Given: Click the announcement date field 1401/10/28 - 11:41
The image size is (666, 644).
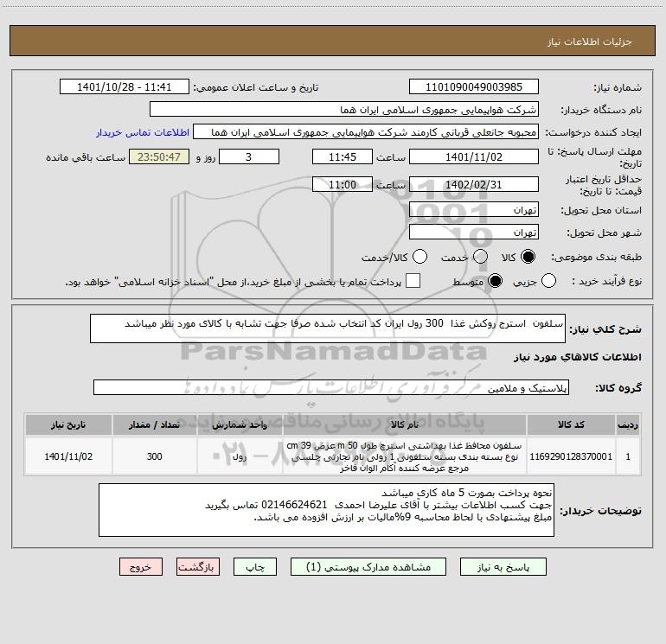Looking at the screenshot, I should click(x=125, y=87).
